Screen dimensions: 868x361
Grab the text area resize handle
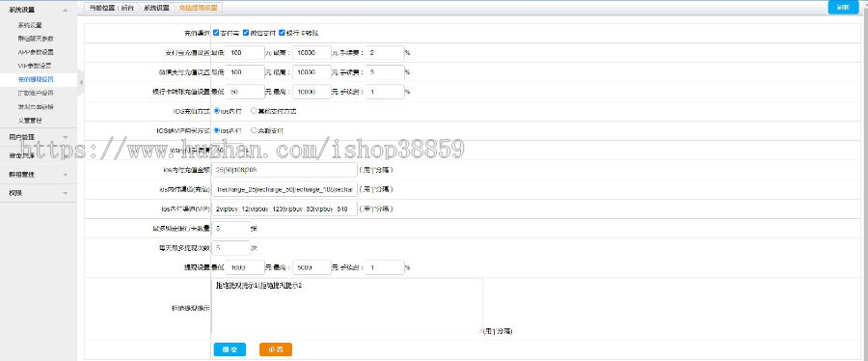[480, 331]
